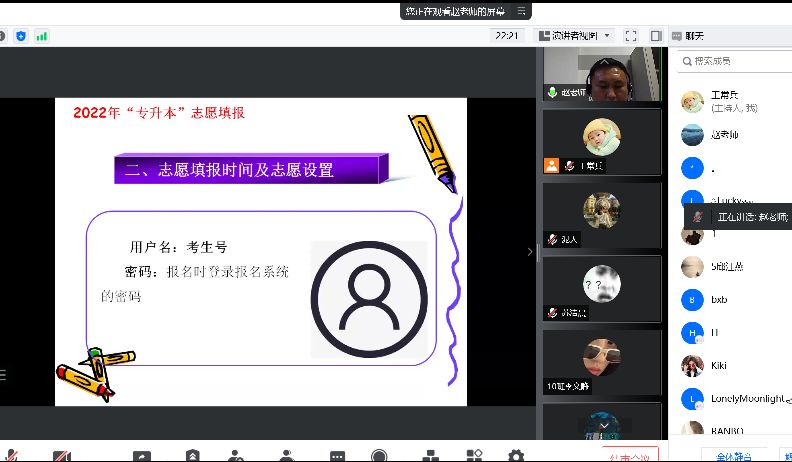Enter full screen mode via top icon

tap(630, 35)
